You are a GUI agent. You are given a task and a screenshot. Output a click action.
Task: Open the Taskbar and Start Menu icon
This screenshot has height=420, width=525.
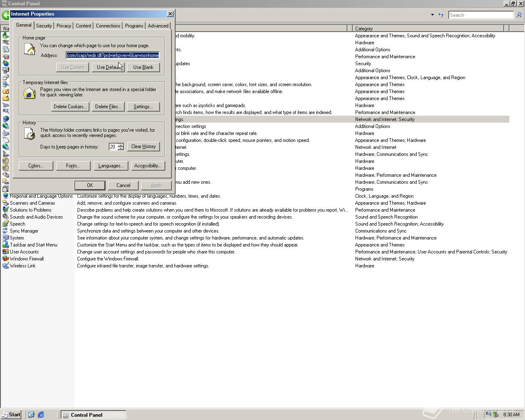click(5, 245)
